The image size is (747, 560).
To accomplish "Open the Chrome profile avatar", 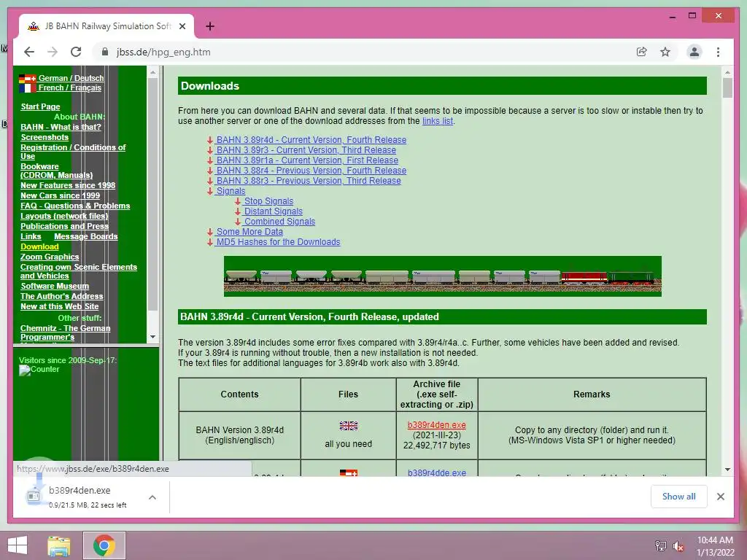I will click(694, 52).
